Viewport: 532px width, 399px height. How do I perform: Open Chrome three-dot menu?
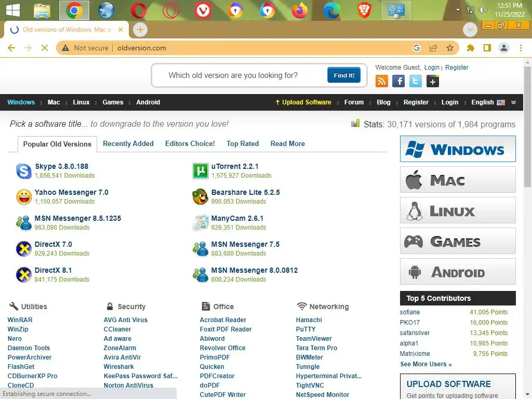click(x=521, y=48)
